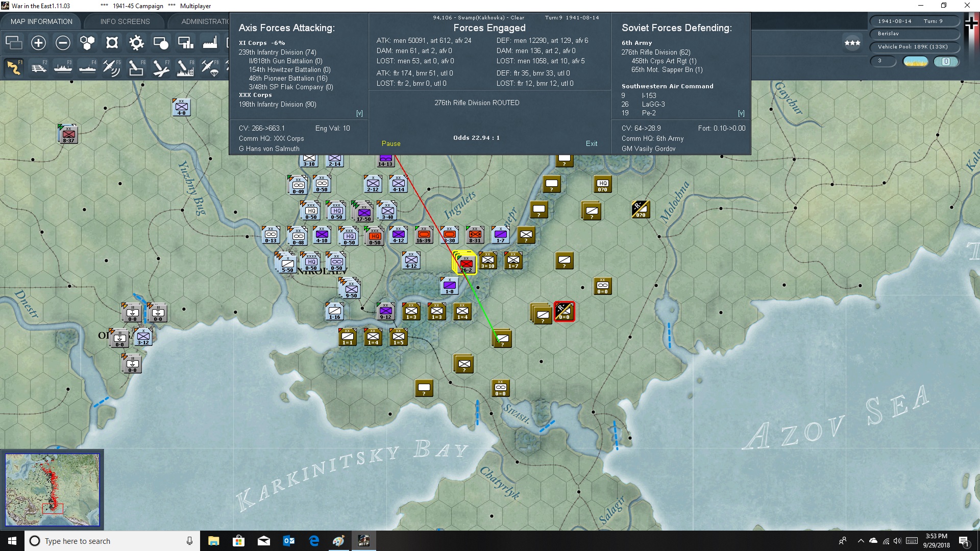The image size is (980, 551).
Task: Toggle the overlapping windows display icon
Action: pos(14,43)
